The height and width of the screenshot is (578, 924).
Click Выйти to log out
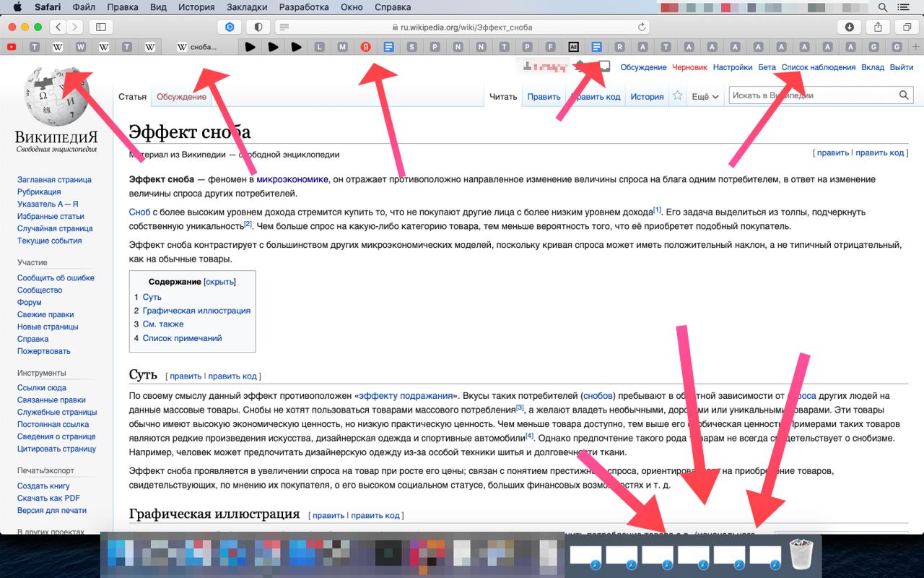click(x=902, y=67)
